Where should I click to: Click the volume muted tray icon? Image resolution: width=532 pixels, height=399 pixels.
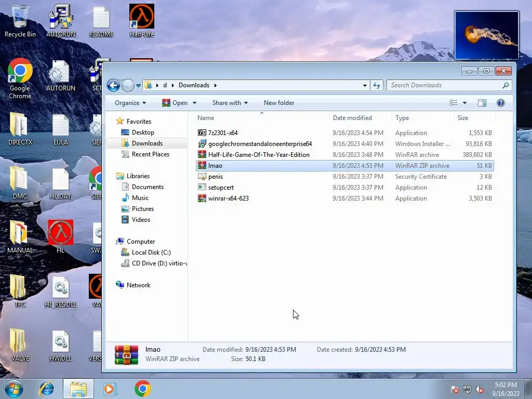click(x=480, y=390)
